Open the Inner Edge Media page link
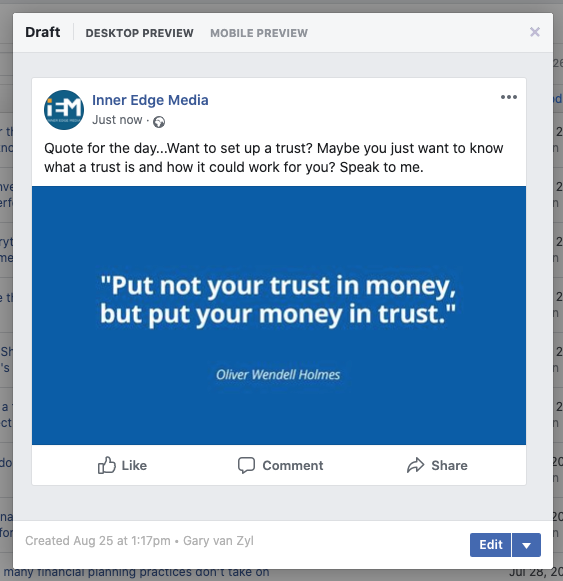 pyautogui.click(x=150, y=100)
